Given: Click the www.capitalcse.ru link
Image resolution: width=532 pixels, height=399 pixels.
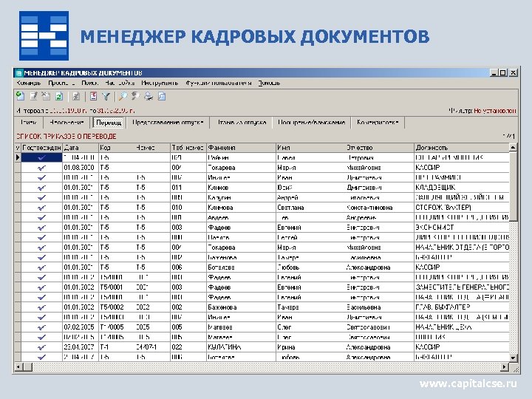Looking at the screenshot, I should tap(468, 383).
